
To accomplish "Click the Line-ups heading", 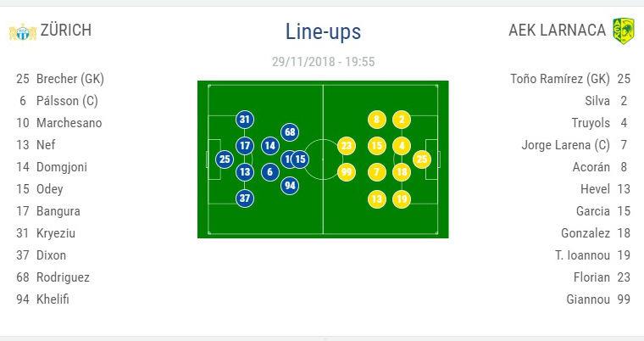I will click(323, 31).
